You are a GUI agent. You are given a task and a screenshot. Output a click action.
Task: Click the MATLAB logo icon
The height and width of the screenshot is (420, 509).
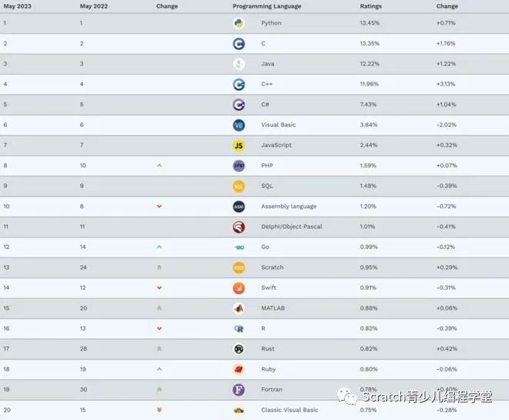(x=239, y=308)
